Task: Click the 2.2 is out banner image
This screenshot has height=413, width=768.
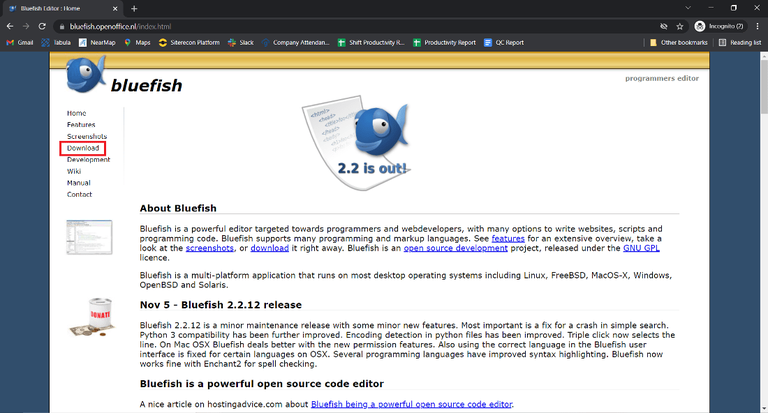Action: (357, 143)
